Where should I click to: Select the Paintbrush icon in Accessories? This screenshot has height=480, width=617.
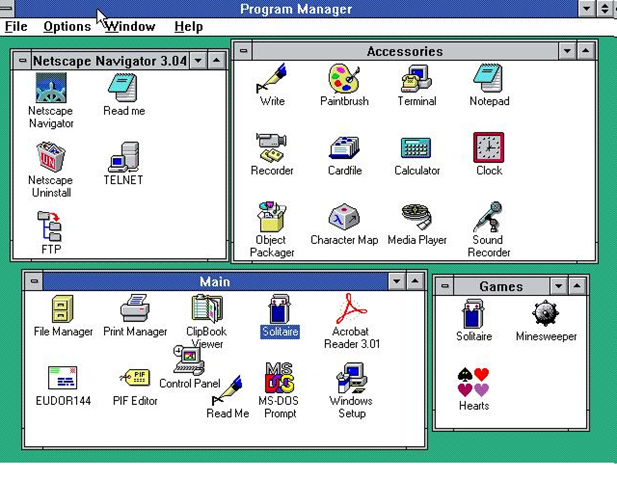click(x=344, y=80)
